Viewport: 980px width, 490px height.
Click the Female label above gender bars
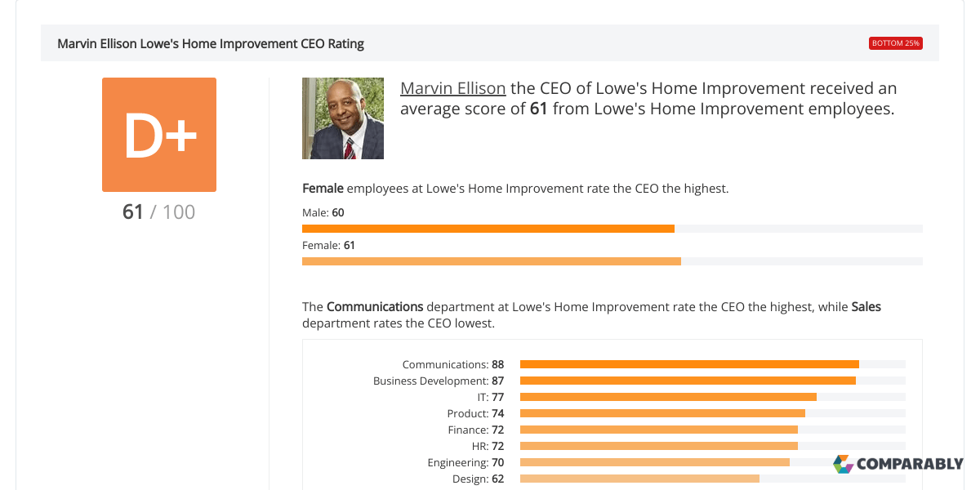322,188
